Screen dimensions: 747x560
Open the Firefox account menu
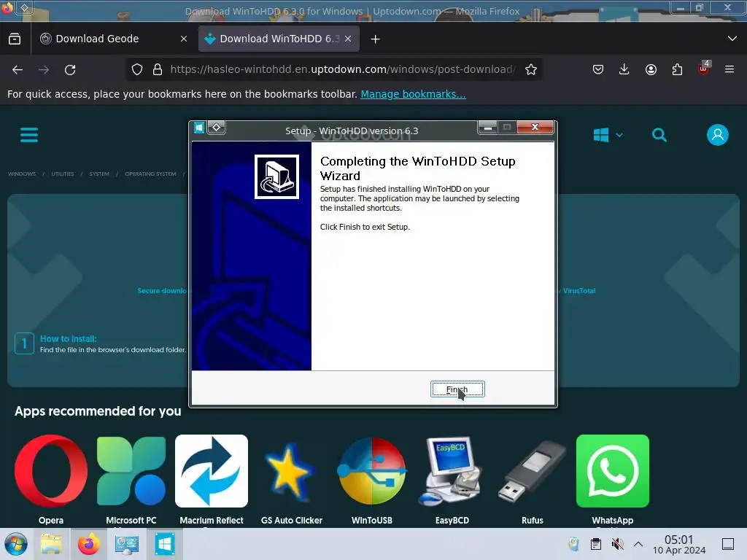coord(651,69)
